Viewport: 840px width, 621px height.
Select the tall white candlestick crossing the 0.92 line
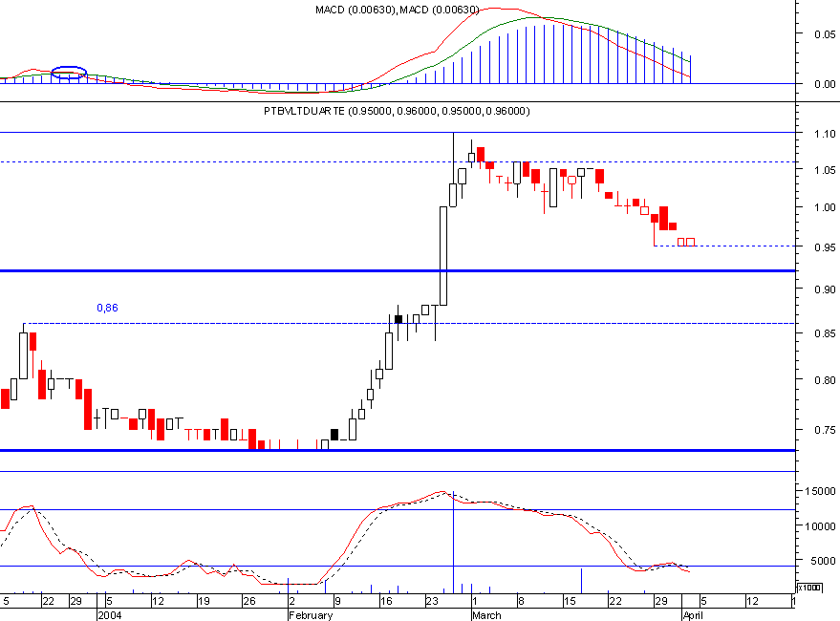(x=443, y=256)
